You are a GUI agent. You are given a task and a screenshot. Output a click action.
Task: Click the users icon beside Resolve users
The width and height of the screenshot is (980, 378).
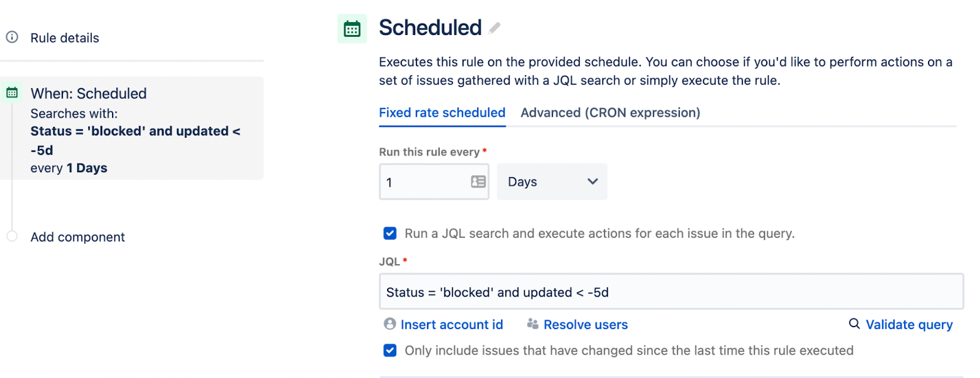click(x=532, y=324)
